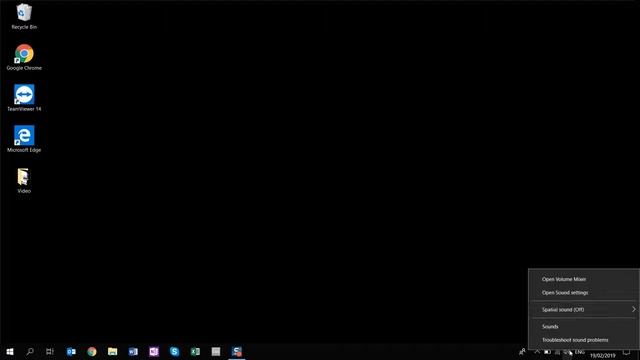
Task: Launch Excel from the taskbar
Action: pos(195,351)
